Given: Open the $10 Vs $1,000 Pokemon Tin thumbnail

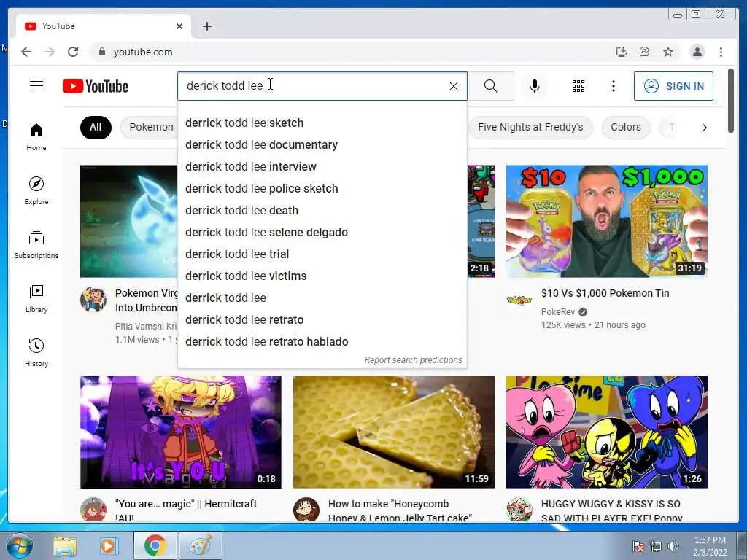Looking at the screenshot, I should click(x=606, y=221).
